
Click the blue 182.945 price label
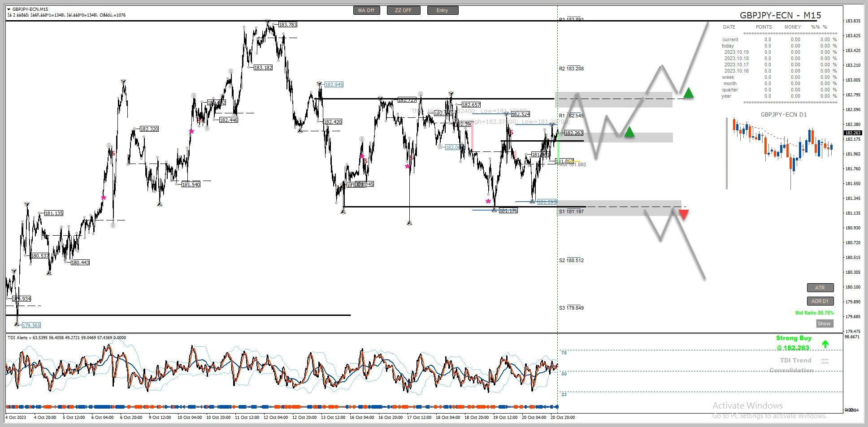point(334,85)
